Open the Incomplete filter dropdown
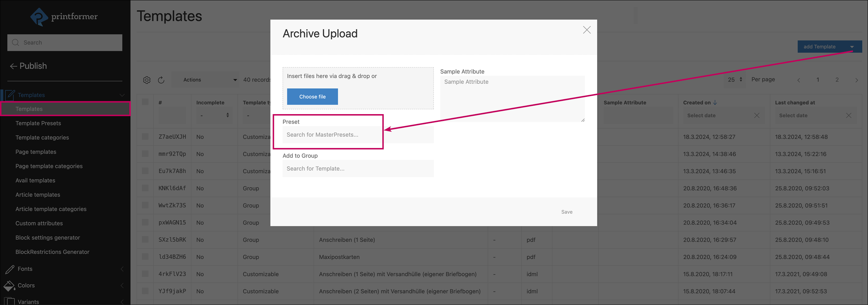Viewport: 868px width, 305px height. pos(214,115)
